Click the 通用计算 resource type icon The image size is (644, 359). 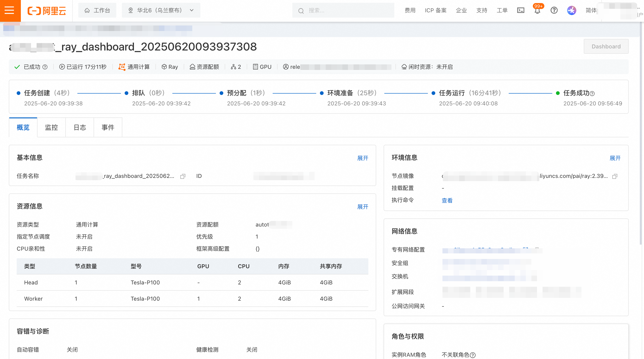(x=122, y=67)
